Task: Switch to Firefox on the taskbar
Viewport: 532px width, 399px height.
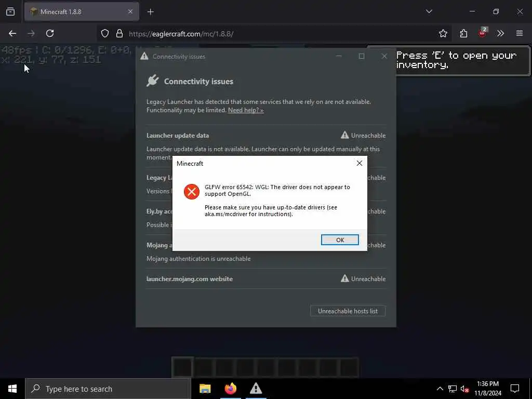Action: coord(230,389)
